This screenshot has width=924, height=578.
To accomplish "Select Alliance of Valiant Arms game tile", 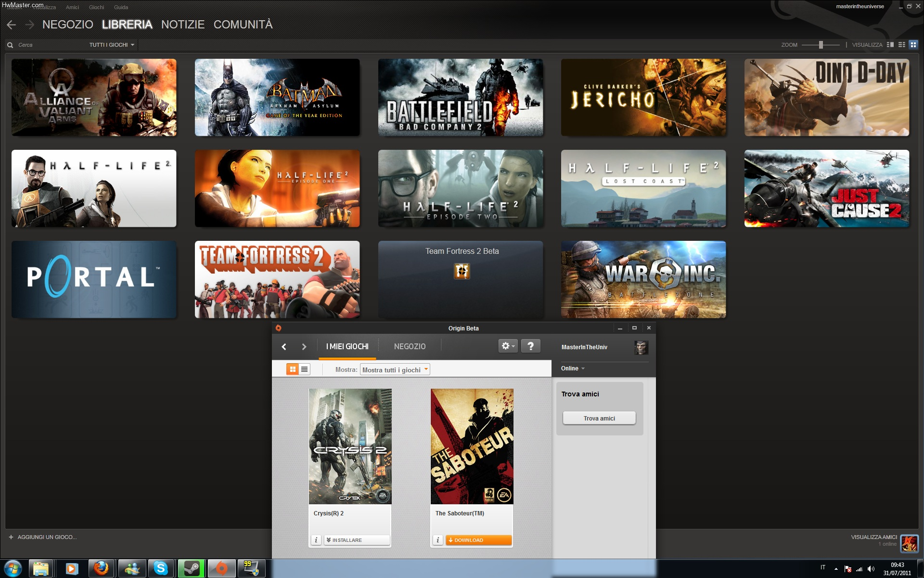I will point(94,97).
